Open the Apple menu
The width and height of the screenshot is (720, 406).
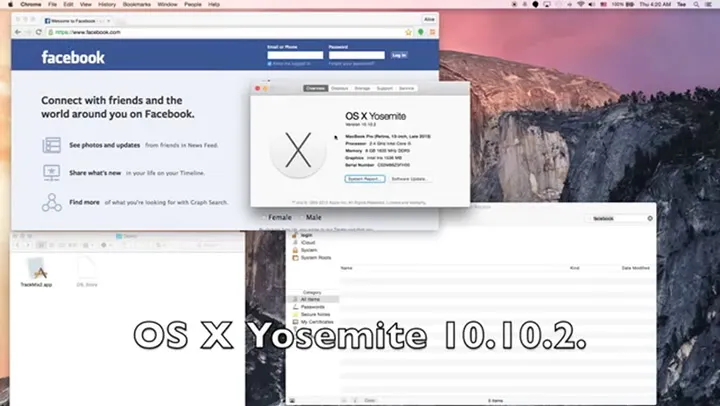click(10, 4)
